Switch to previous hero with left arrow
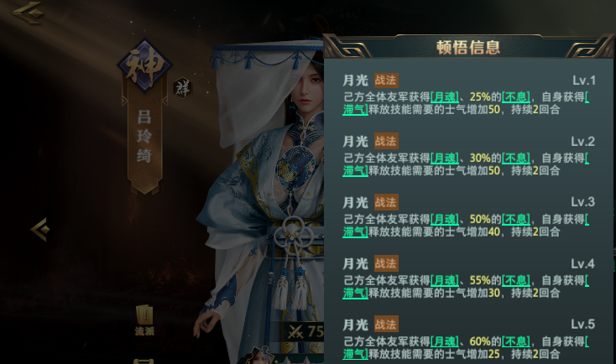The image size is (616, 364). pyautogui.click(x=40, y=229)
